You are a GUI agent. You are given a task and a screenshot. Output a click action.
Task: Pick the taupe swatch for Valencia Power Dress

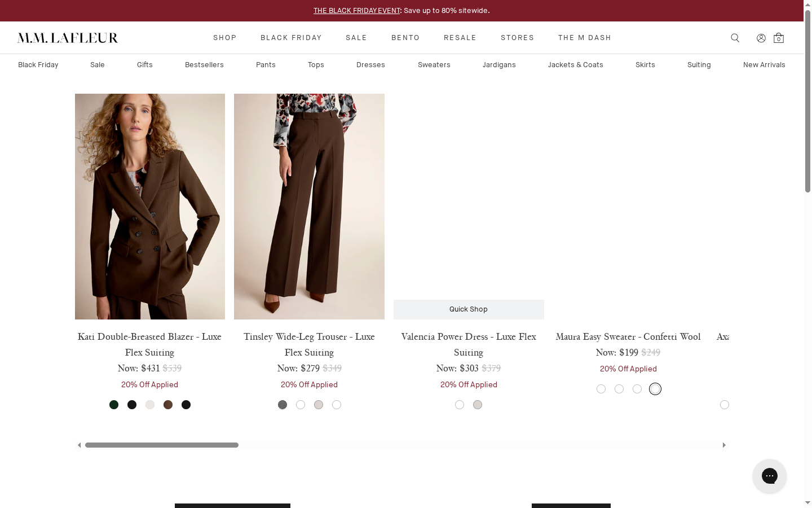coord(478,405)
